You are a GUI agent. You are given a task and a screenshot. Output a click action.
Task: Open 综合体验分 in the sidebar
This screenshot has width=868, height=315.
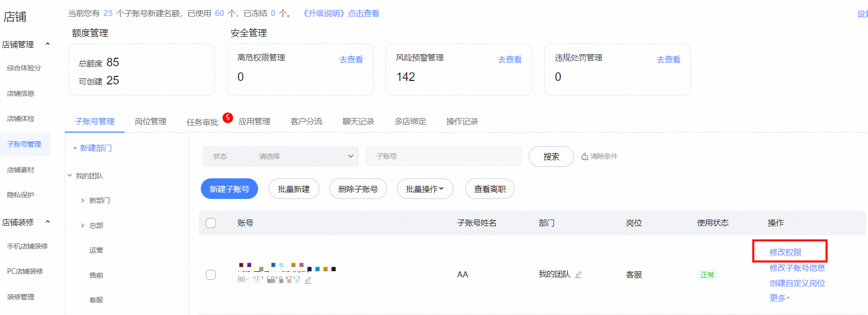point(24,68)
